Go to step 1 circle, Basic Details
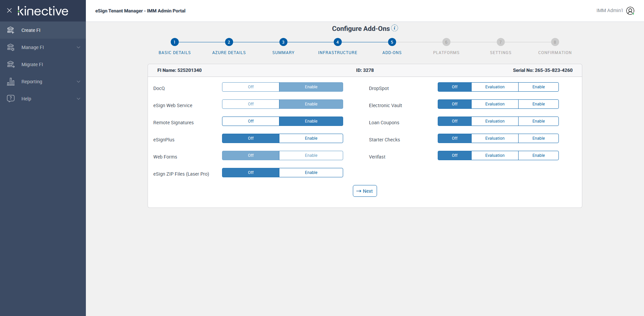644x316 pixels. click(x=174, y=42)
